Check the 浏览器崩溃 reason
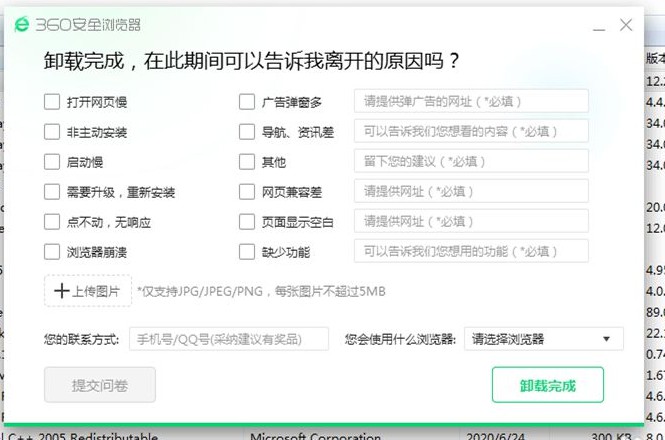The image size is (665, 440). [52, 251]
